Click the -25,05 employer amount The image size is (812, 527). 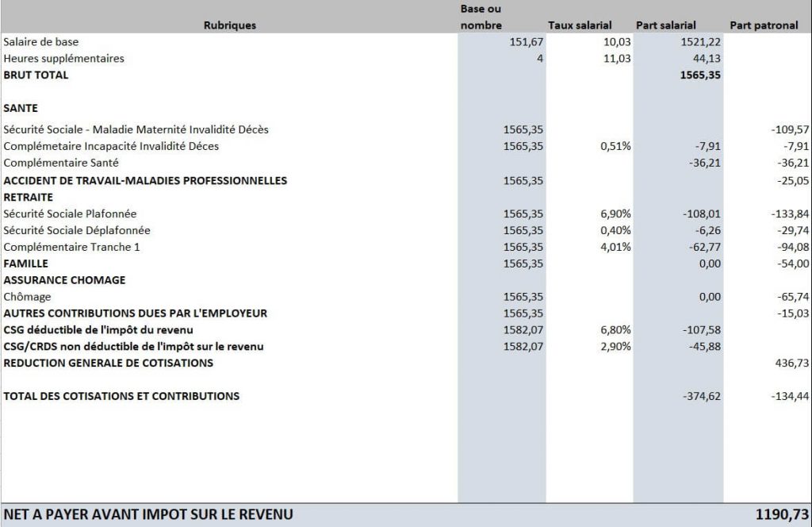click(x=793, y=181)
